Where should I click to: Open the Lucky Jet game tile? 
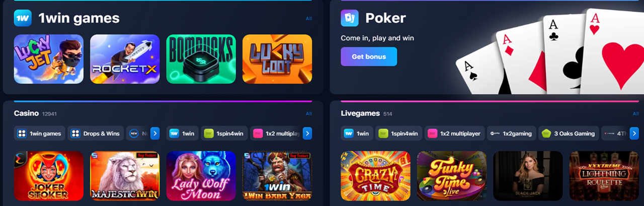click(x=49, y=59)
